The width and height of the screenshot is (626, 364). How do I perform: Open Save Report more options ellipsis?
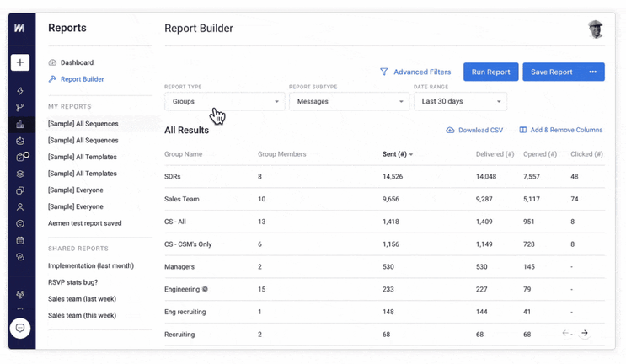point(592,72)
